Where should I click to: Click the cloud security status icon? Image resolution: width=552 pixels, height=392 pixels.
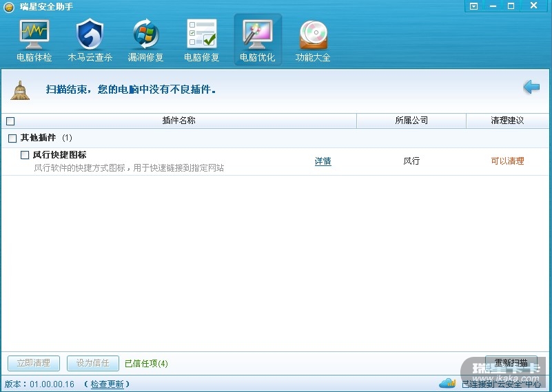click(x=447, y=382)
